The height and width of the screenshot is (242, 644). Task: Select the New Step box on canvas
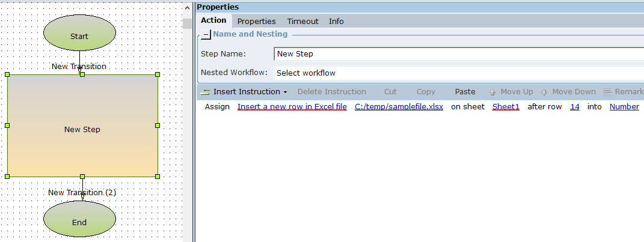tap(82, 129)
